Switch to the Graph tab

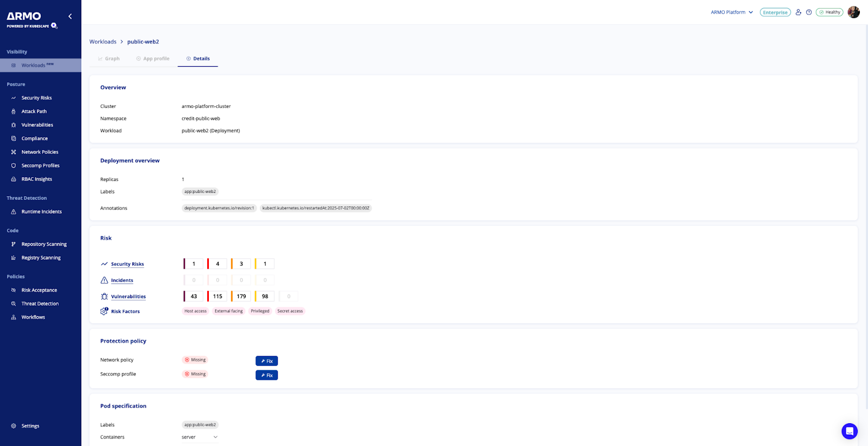(109, 59)
